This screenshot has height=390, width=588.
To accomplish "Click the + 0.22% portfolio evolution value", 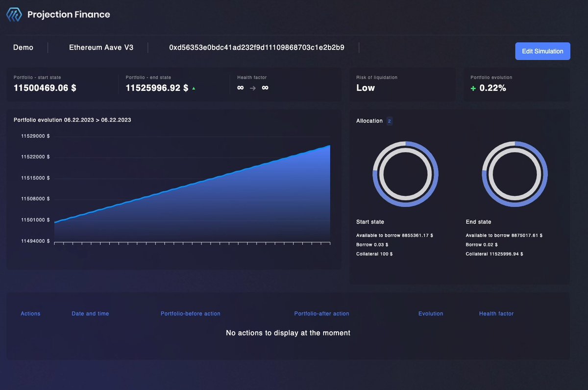I will point(489,88).
